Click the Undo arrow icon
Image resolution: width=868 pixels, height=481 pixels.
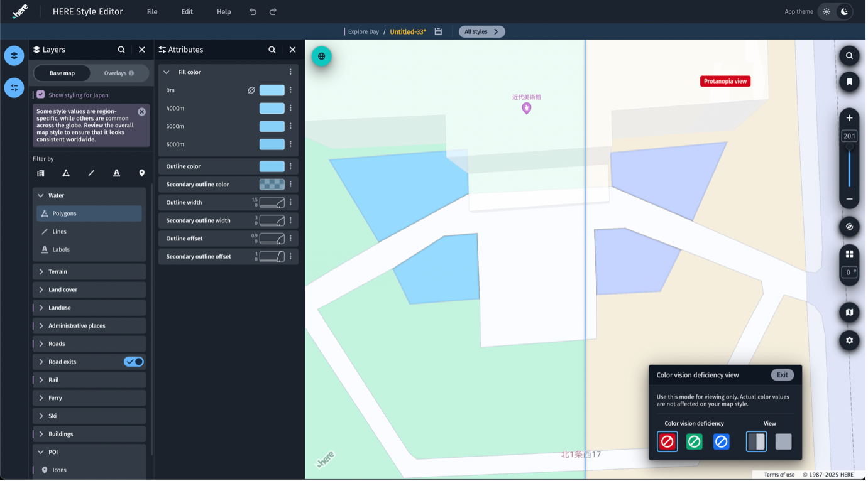click(x=253, y=12)
